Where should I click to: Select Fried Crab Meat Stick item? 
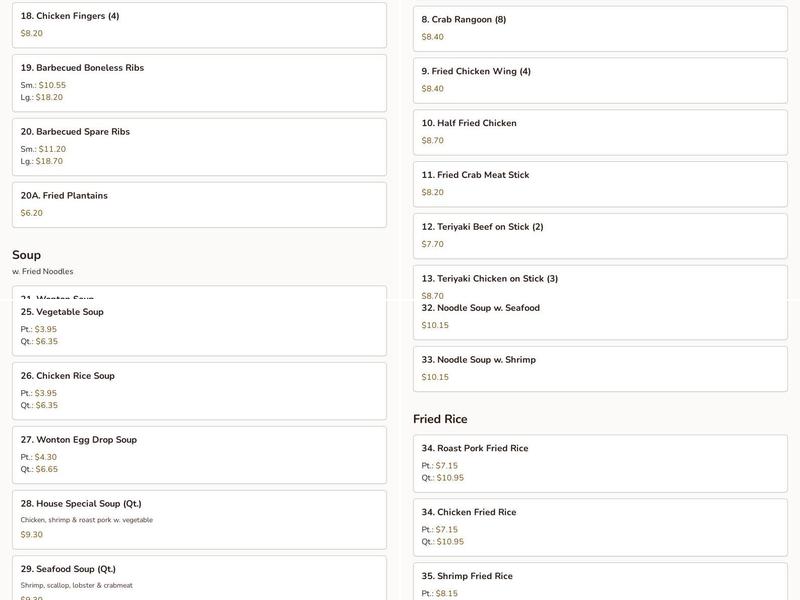[x=601, y=184]
